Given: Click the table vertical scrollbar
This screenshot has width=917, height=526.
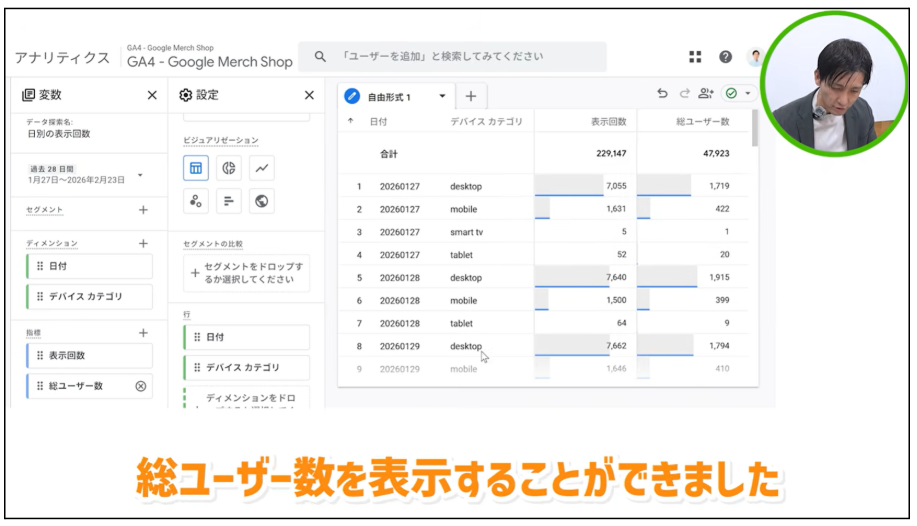Looking at the screenshot, I should [755, 128].
